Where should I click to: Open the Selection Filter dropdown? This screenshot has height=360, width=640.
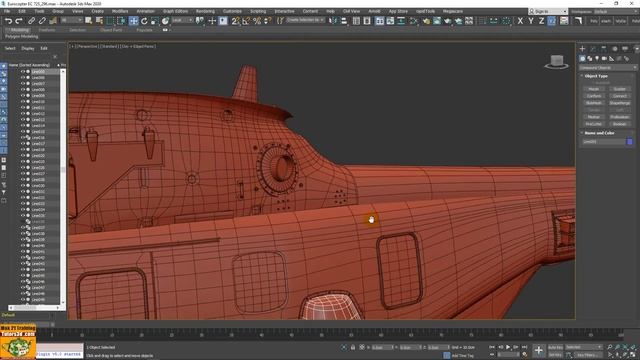[71, 20]
